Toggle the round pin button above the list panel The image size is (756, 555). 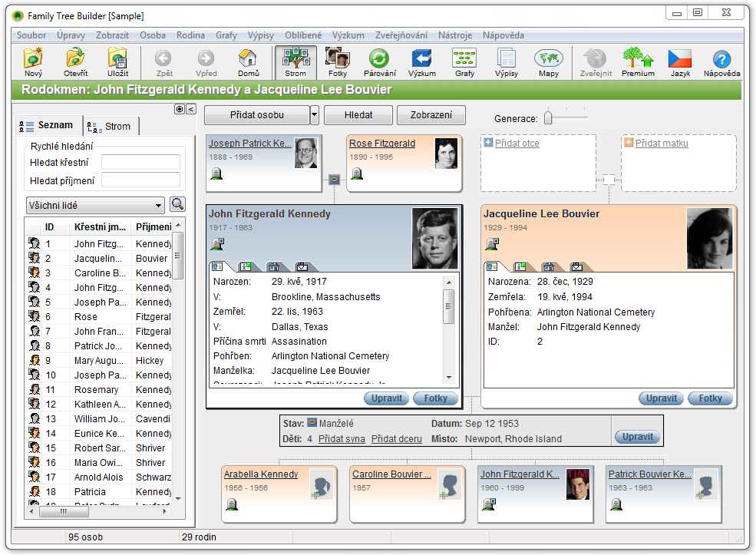[x=180, y=109]
